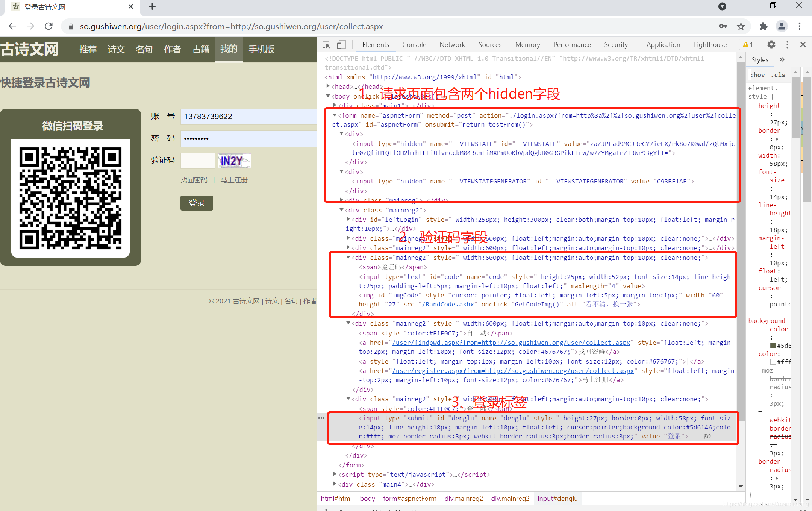Collapse the body node in DOM tree
Screen dimensions: 812x511
(x=328, y=96)
